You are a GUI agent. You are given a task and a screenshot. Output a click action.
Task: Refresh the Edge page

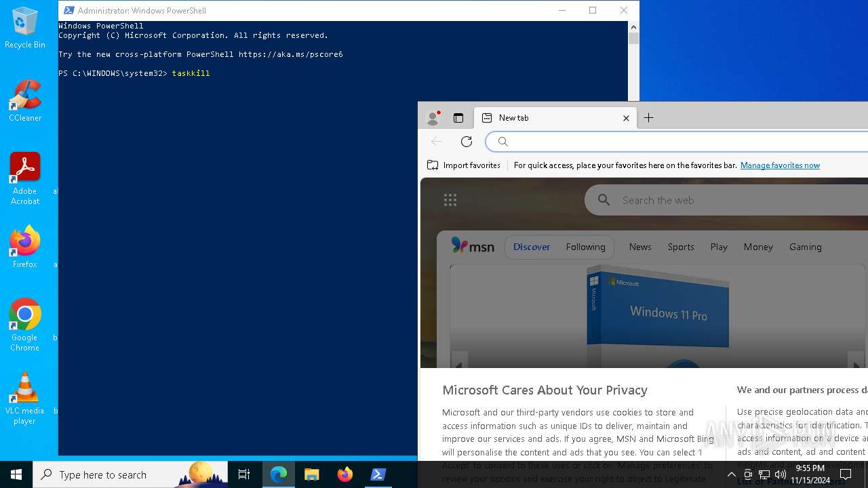(467, 142)
